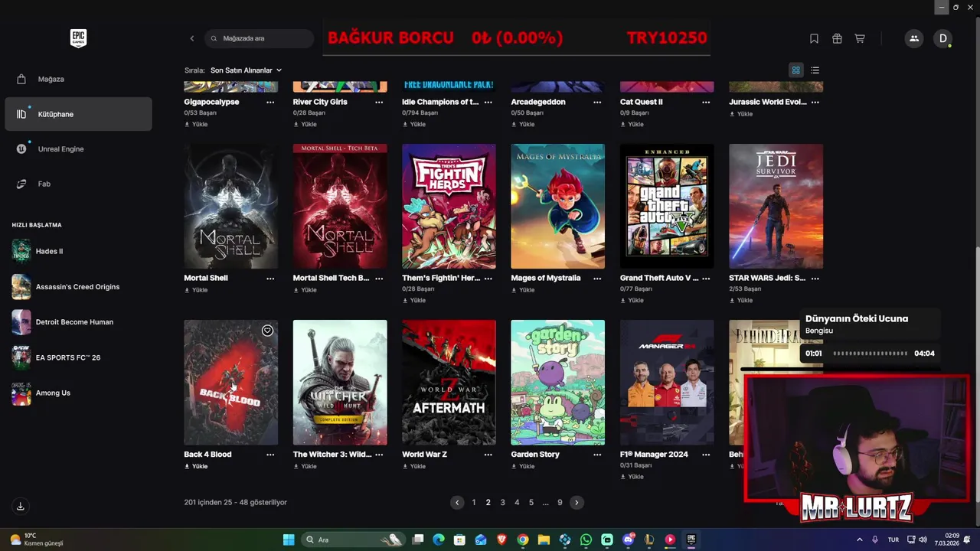Image resolution: width=980 pixels, height=551 pixels.
Task: Open File Explorer from the taskbar
Action: pos(544,540)
